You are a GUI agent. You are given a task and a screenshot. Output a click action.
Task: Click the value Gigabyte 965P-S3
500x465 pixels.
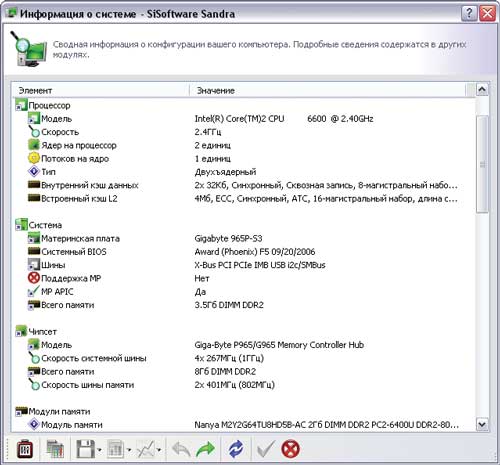pyautogui.click(x=228, y=238)
